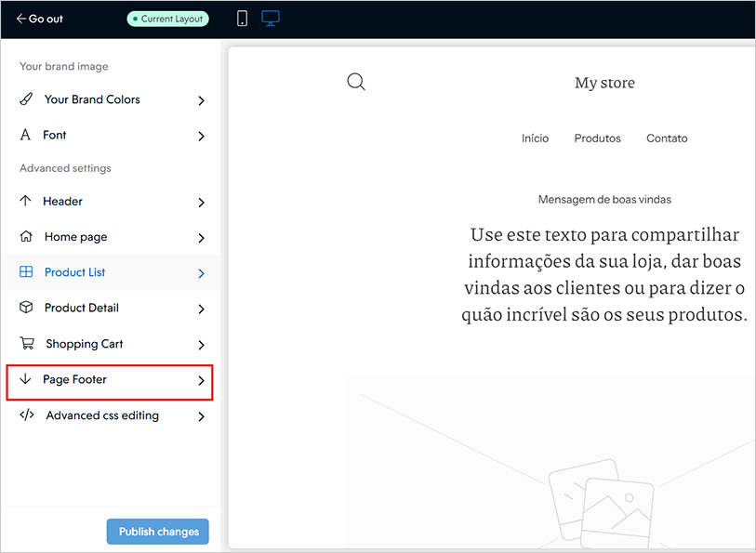
Task: Click the Shopping Cart icon
Action: coord(26,344)
